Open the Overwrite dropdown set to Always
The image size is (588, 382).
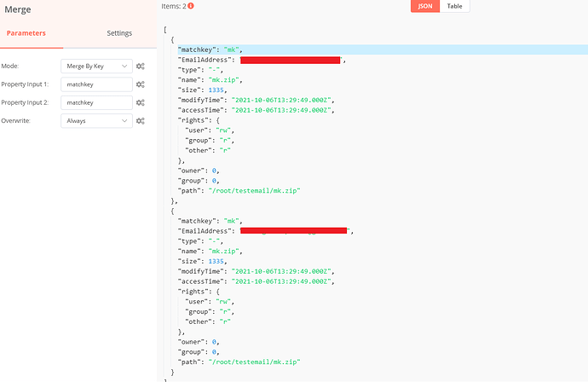(x=96, y=121)
